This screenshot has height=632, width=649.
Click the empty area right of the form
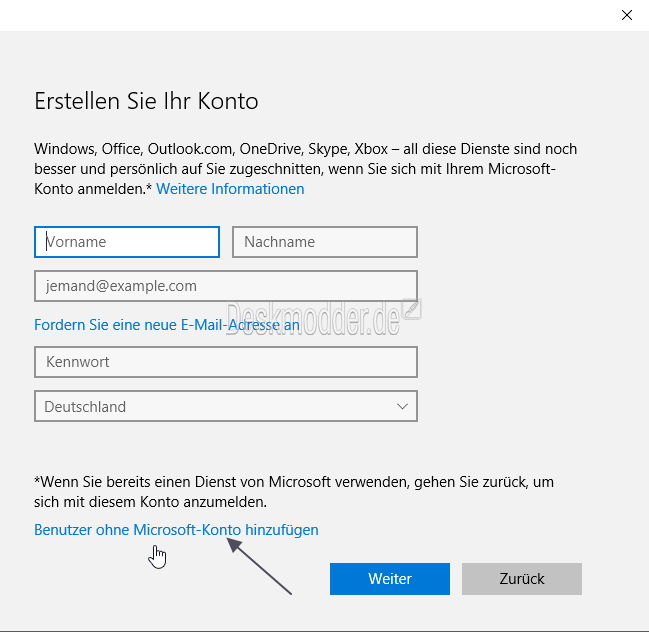pos(530,323)
